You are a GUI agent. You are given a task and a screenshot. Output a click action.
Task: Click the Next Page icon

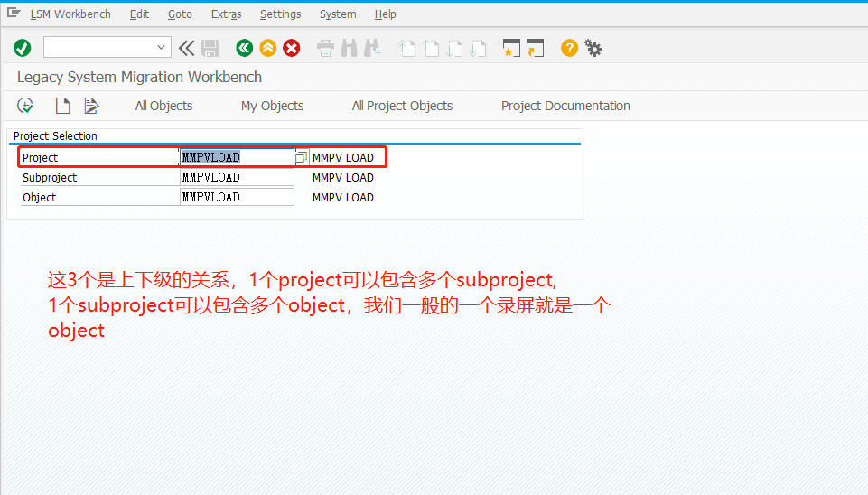point(454,48)
